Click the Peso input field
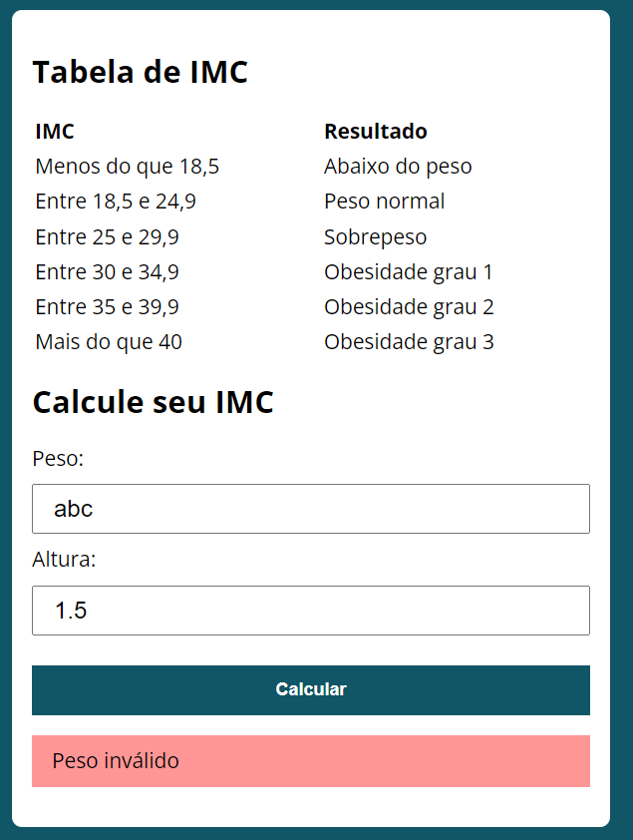Image resolution: width=633 pixels, height=840 pixels. tap(310, 509)
